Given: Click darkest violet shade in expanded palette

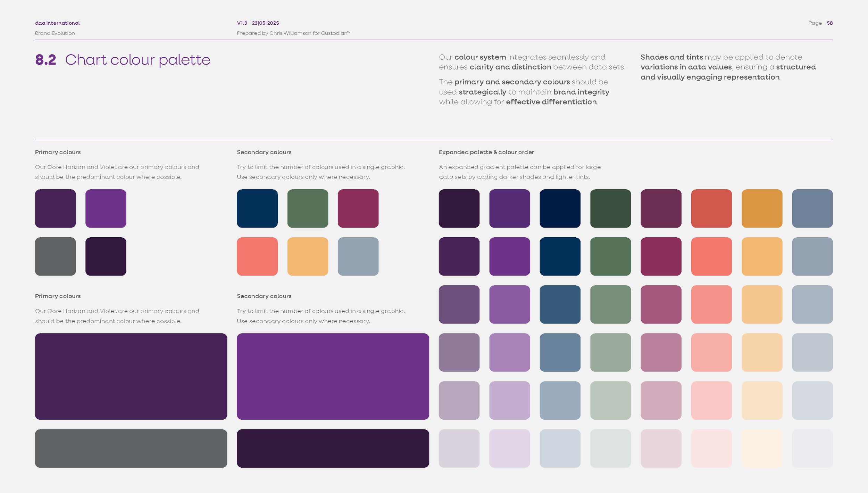Looking at the screenshot, I should [x=510, y=208].
